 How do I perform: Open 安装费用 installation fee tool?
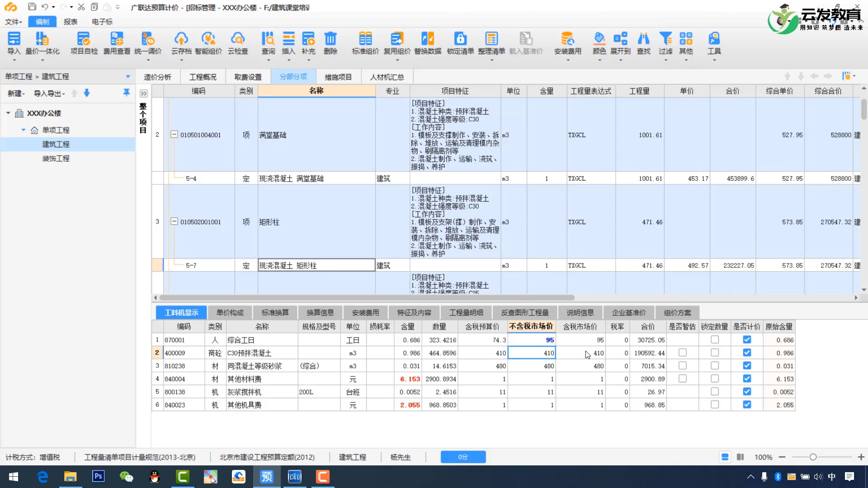pos(568,43)
